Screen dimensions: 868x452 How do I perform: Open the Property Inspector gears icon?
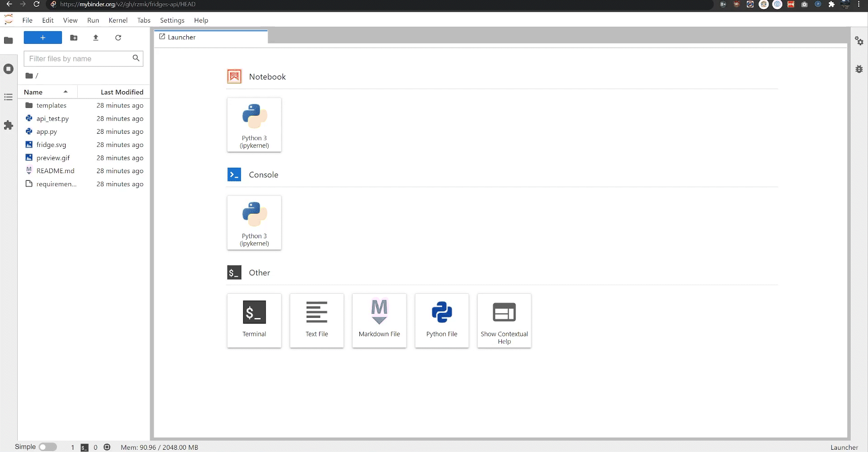(x=859, y=41)
